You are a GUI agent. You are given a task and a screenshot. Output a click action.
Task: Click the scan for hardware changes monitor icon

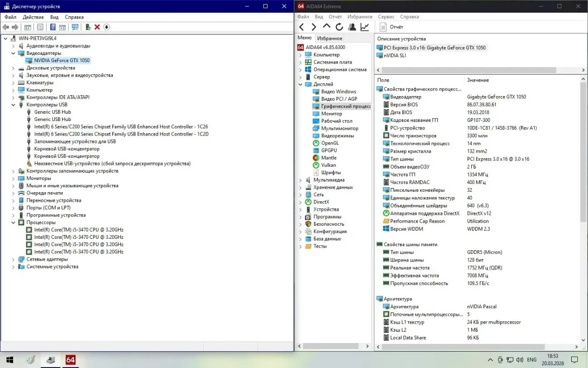[75, 27]
